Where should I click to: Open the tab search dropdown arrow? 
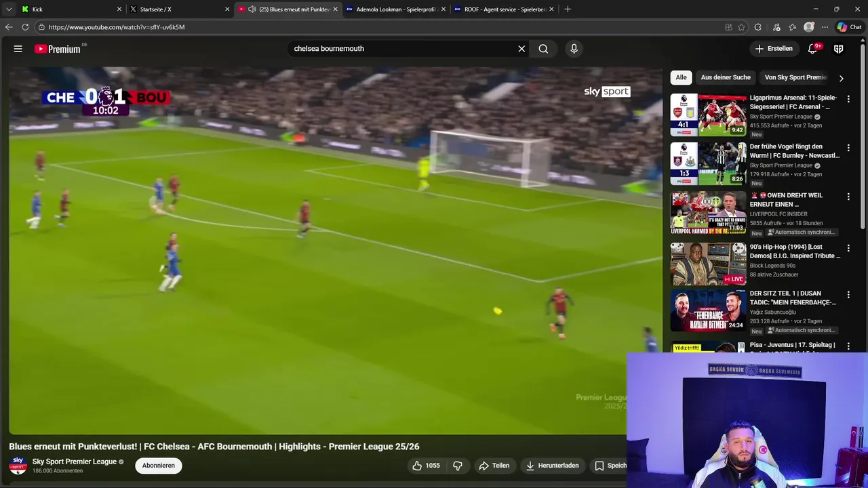click(9, 9)
